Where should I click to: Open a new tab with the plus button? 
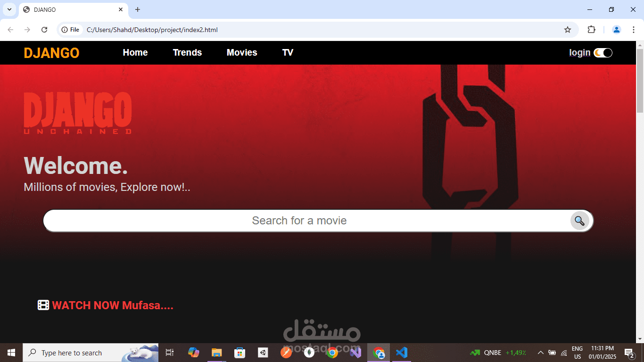point(138,9)
